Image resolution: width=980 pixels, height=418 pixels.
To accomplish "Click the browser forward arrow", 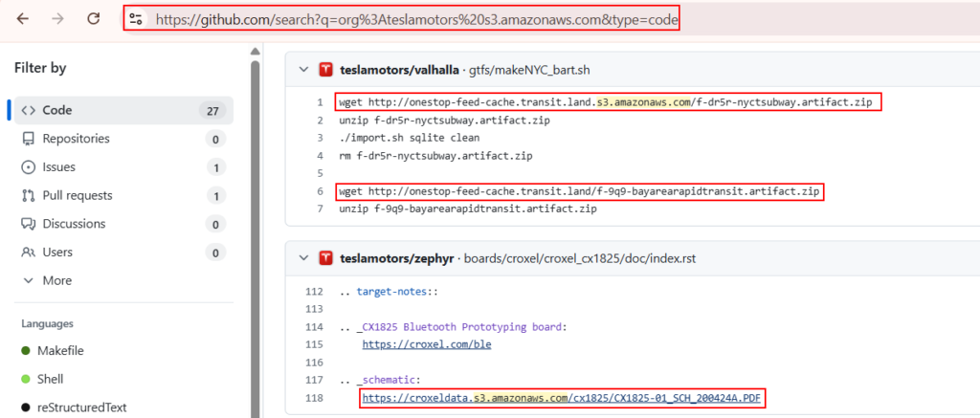I will coord(58,19).
